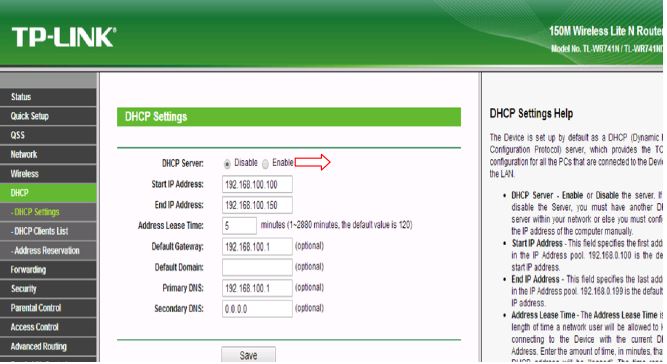Click the End IP Address field

[x=257, y=205]
